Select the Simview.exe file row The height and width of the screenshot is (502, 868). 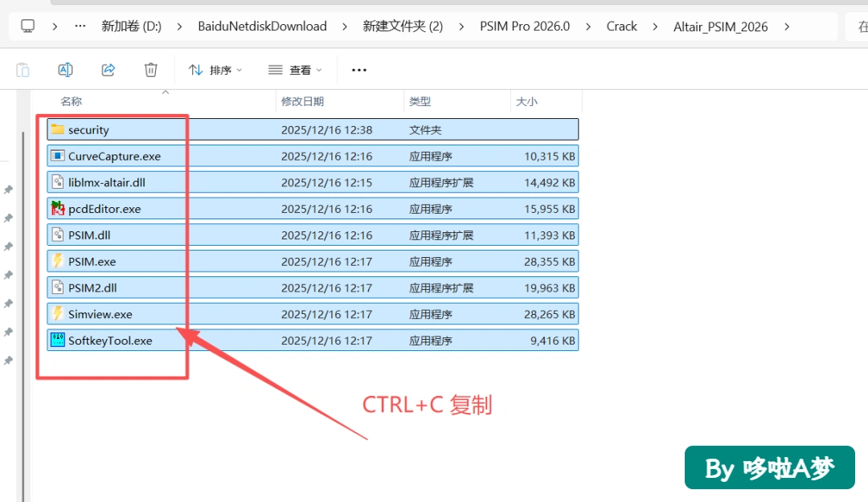(x=313, y=314)
